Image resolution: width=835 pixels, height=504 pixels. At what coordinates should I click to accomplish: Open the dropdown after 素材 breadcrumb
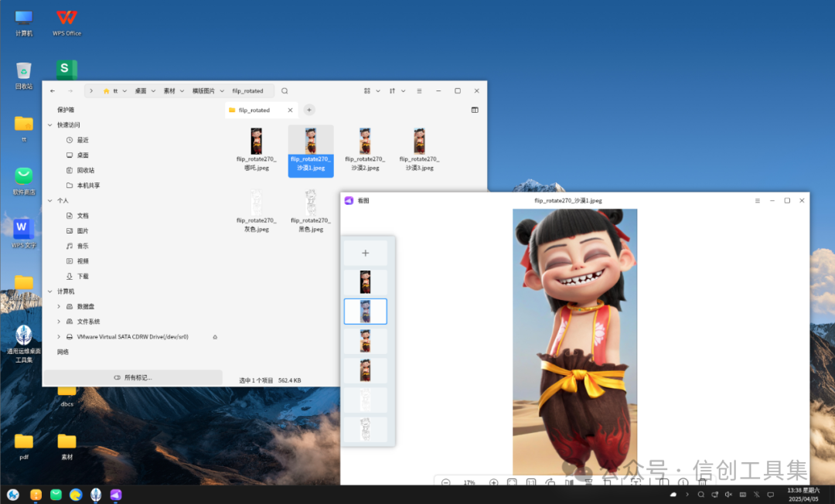182,91
